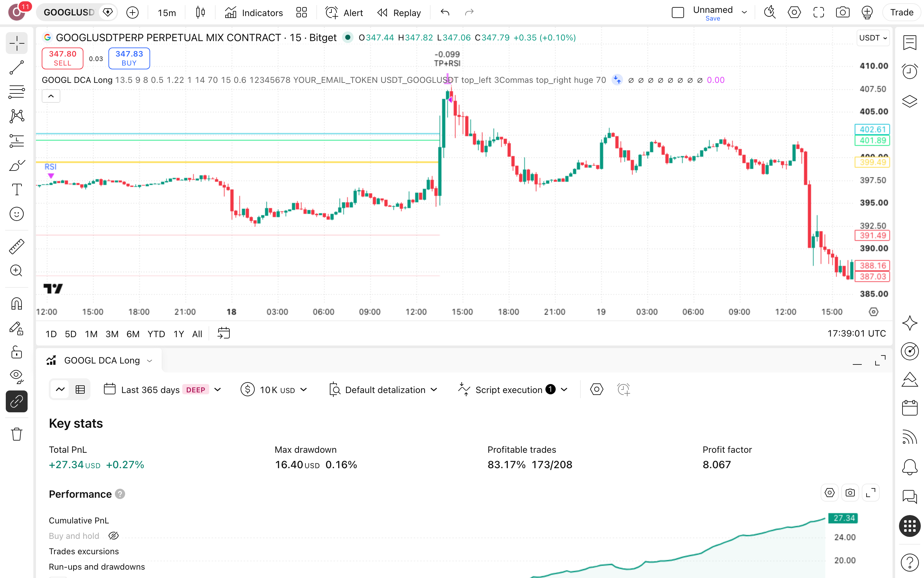Image resolution: width=924 pixels, height=578 pixels.
Task: Remove objects with the trash icon
Action: 16,434
